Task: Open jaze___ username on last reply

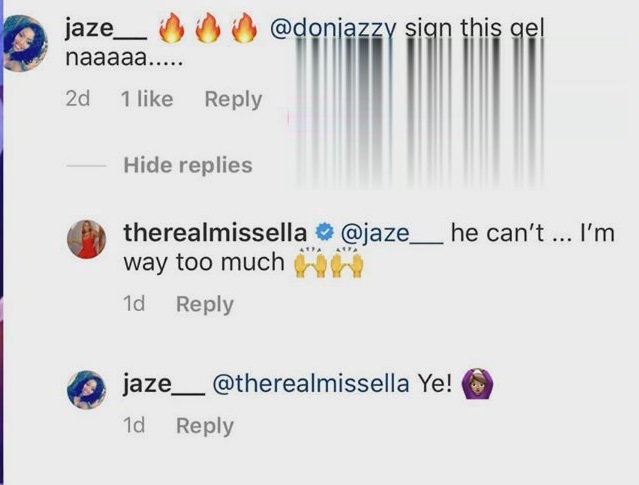Action: 164,384
